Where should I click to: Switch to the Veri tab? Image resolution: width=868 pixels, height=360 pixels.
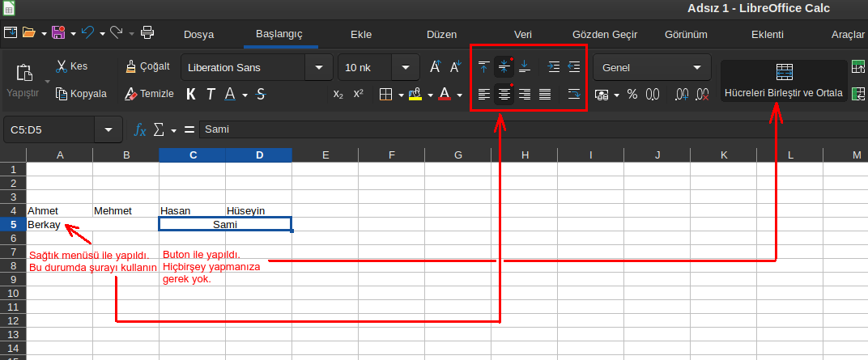[523, 35]
